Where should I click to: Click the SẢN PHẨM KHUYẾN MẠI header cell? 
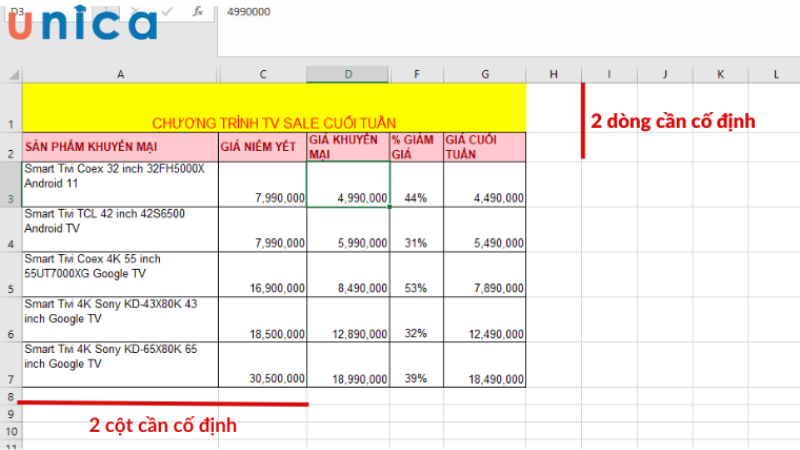[x=120, y=146]
